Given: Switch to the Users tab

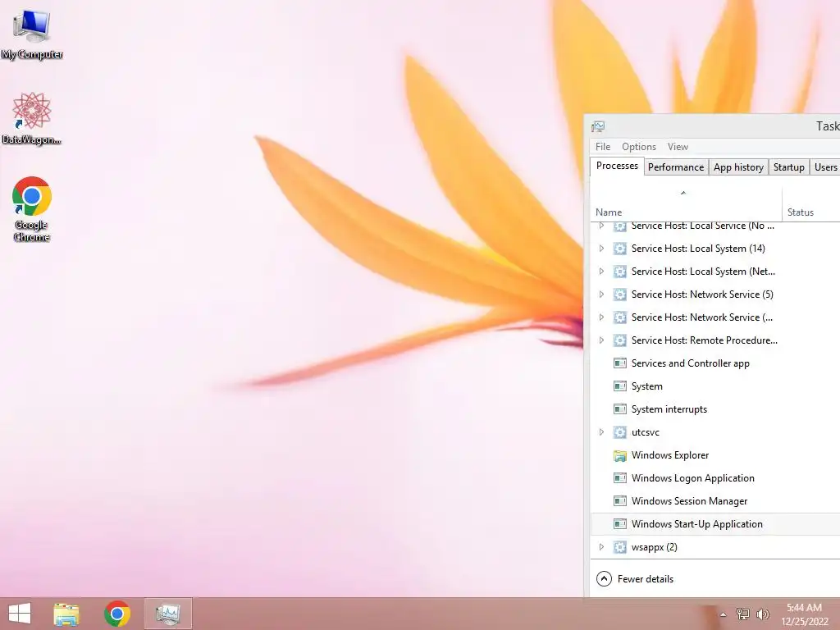Looking at the screenshot, I should [825, 167].
